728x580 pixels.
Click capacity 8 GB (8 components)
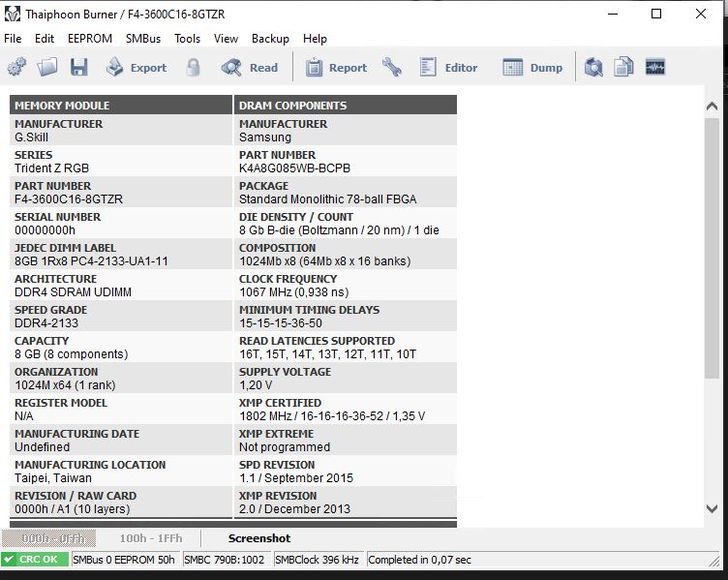[71, 353]
